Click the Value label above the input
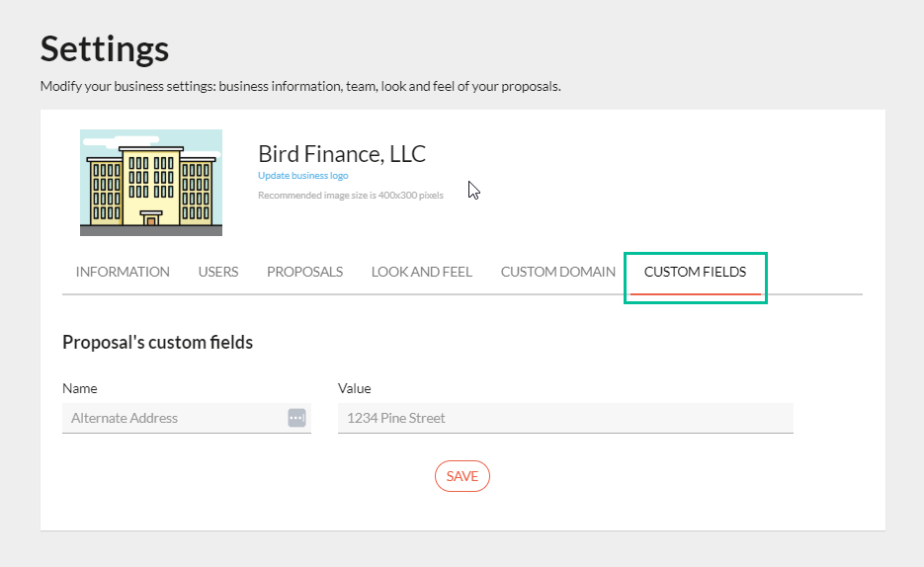The height and width of the screenshot is (567, 924). coord(354,388)
